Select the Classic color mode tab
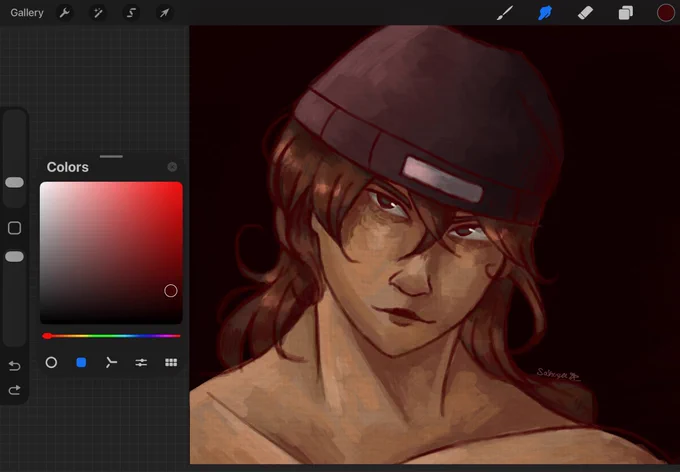Screen dimensions: 680x472 click(81, 362)
